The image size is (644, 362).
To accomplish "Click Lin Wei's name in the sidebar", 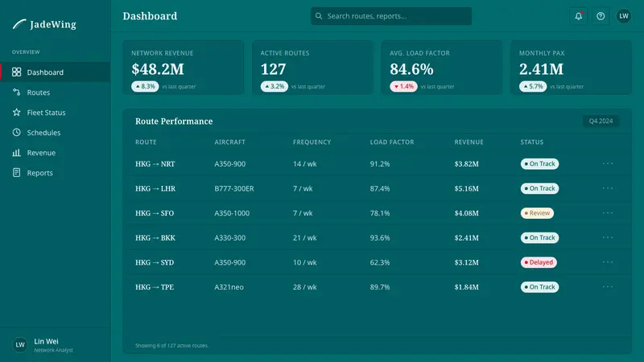I will click(46, 341).
